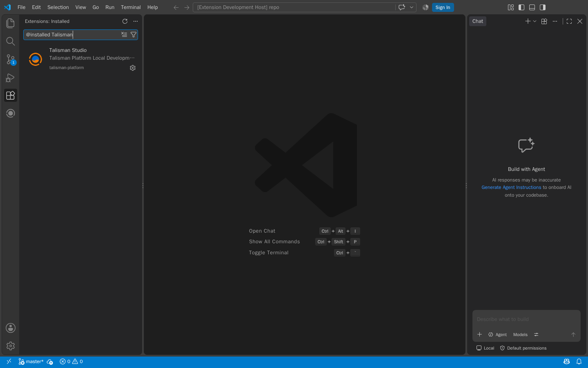Viewport: 588px width, 368px height.
Task: Start a new chat with the plus icon
Action: (528, 21)
